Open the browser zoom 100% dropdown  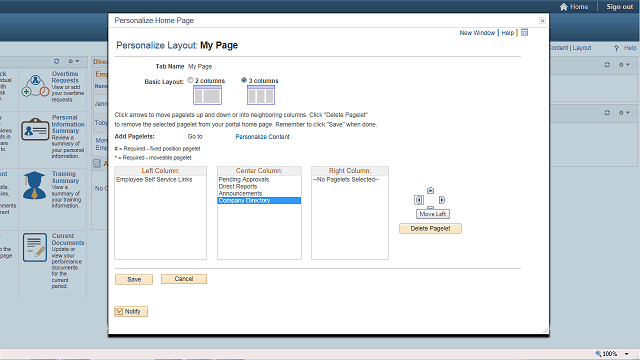click(626, 354)
